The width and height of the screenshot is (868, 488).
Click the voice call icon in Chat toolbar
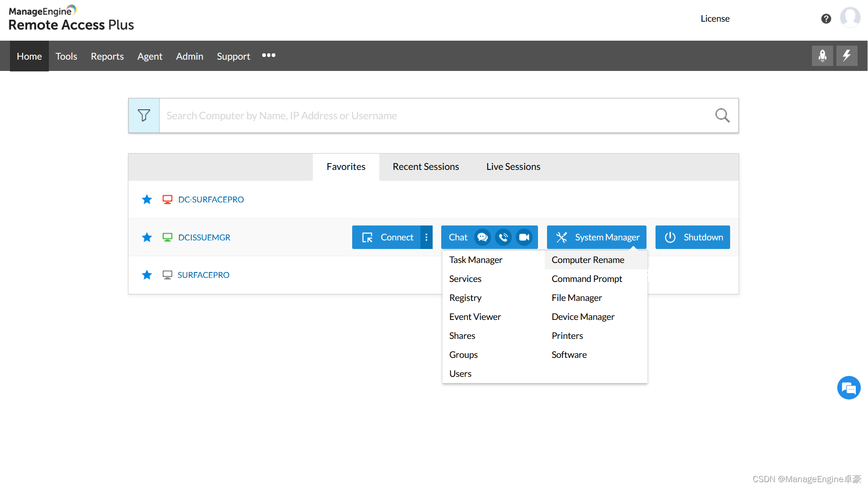coord(503,237)
